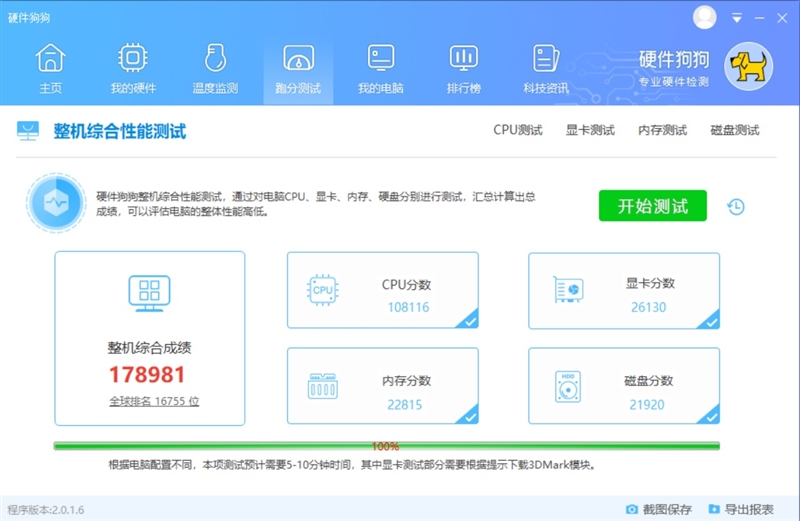Click the user avatar icon in title bar
Viewport: 800px width, 521px height.
pyautogui.click(x=705, y=17)
